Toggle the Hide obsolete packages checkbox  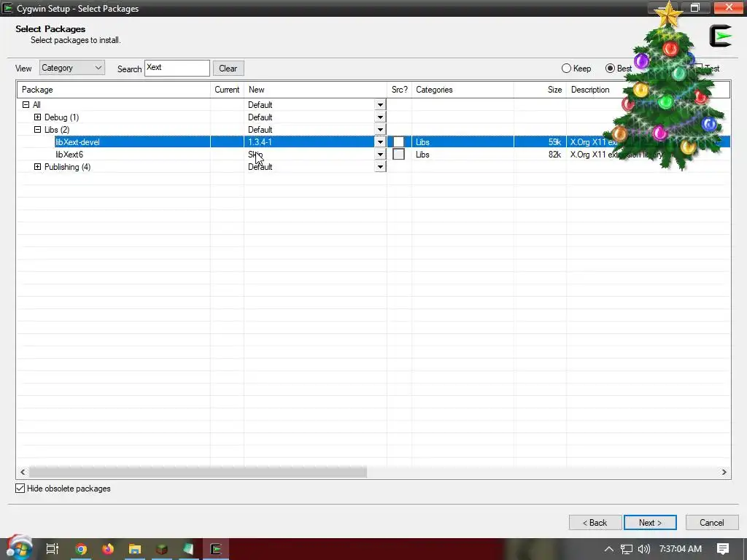click(x=20, y=488)
